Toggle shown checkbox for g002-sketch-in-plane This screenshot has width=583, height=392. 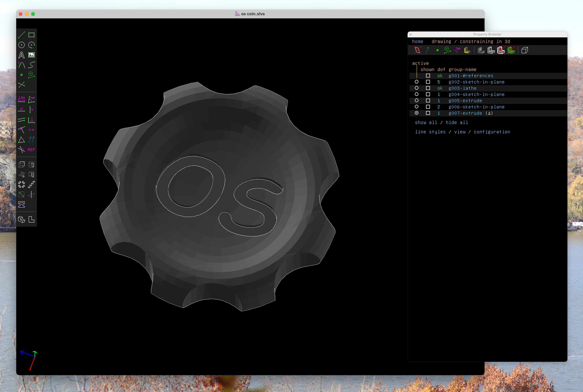pyautogui.click(x=428, y=82)
